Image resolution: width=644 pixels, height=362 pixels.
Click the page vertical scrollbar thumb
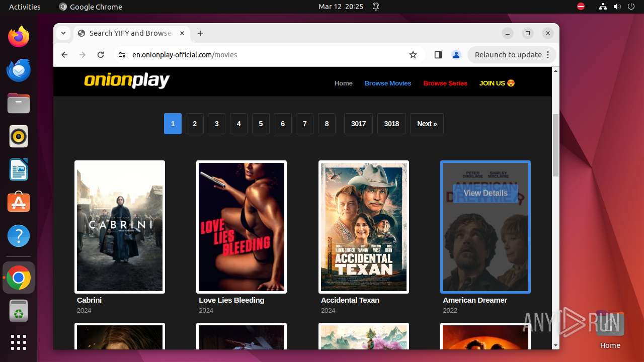555,145
